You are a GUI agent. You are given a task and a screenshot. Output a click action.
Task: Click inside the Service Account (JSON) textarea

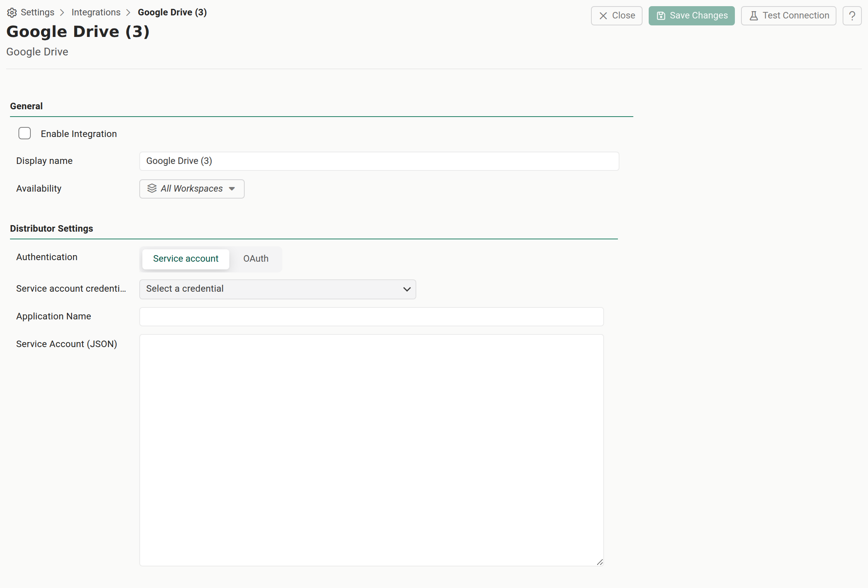pos(371,450)
